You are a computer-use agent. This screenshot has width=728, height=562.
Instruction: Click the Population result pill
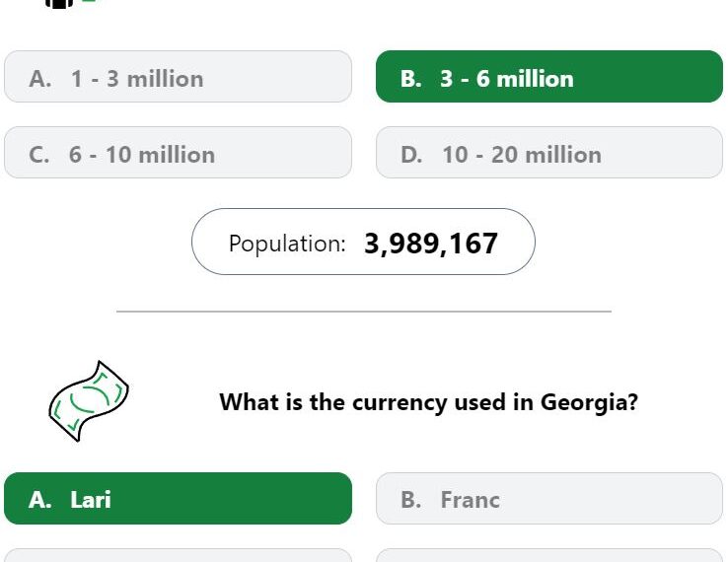click(x=363, y=242)
